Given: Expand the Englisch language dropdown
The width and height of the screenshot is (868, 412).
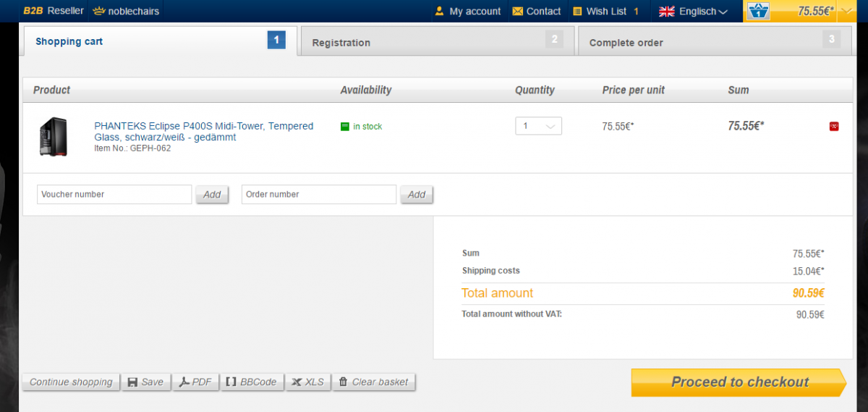Looking at the screenshot, I should [702, 11].
